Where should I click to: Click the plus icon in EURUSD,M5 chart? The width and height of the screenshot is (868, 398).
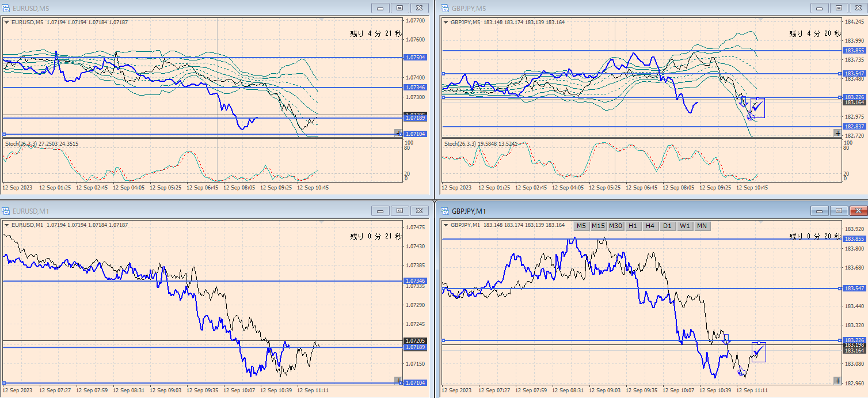click(398, 132)
